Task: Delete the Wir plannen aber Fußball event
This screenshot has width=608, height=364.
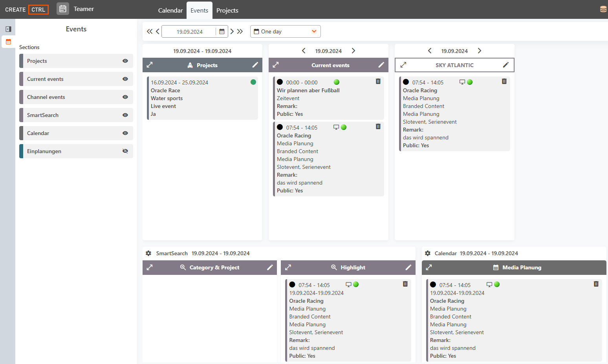Action: point(378,81)
